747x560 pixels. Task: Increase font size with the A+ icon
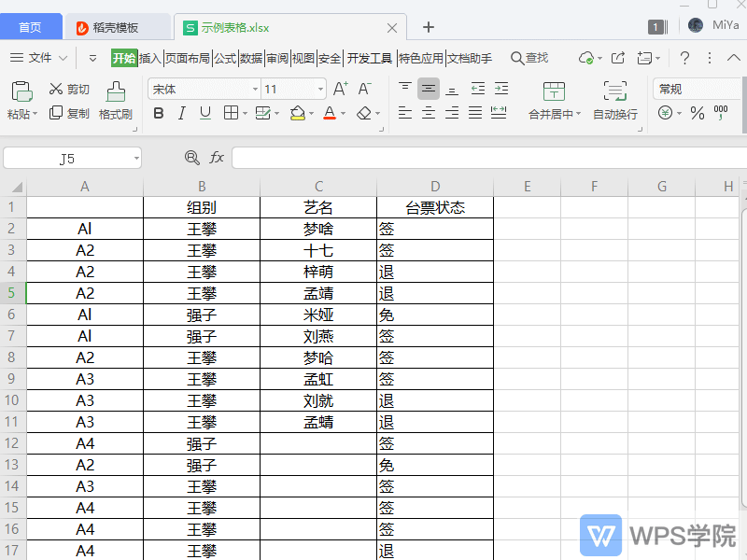pos(341,90)
